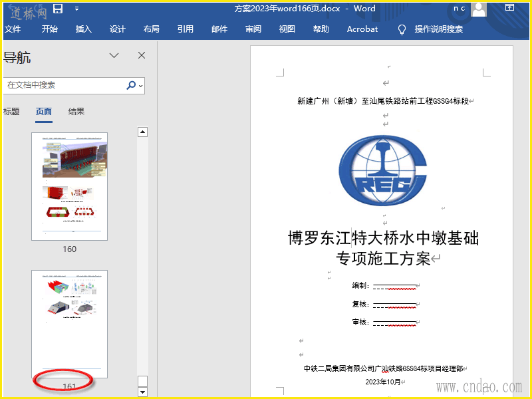Click the thumbnail scrollbar thumb

142,381
